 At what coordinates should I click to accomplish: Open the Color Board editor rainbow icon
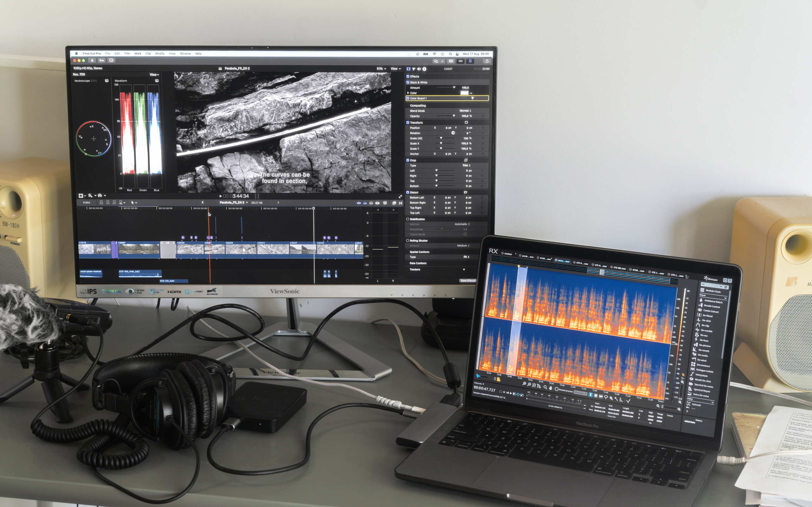(x=473, y=98)
